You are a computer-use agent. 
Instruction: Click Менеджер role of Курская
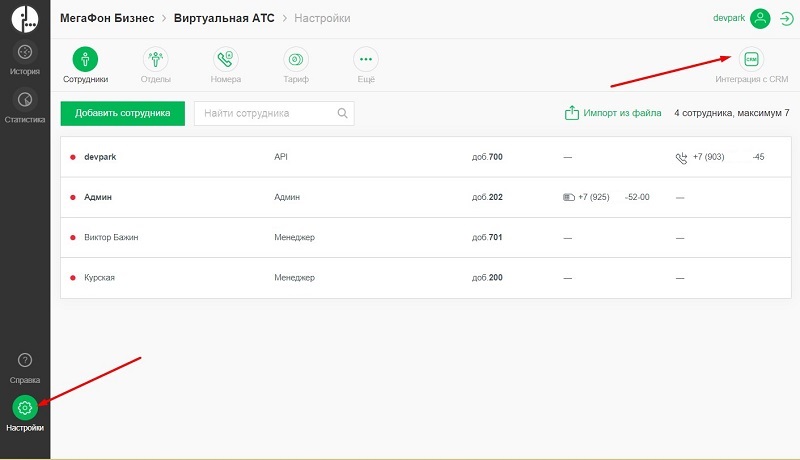294,277
